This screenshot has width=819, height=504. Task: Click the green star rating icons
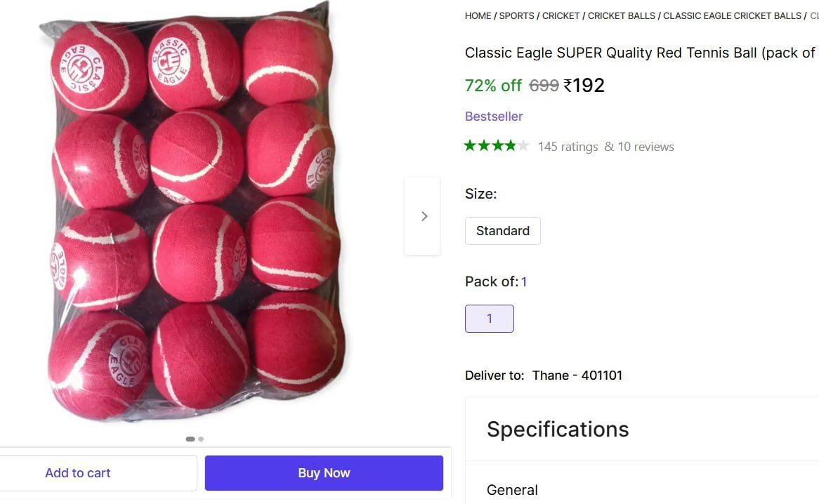(x=496, y=146)
